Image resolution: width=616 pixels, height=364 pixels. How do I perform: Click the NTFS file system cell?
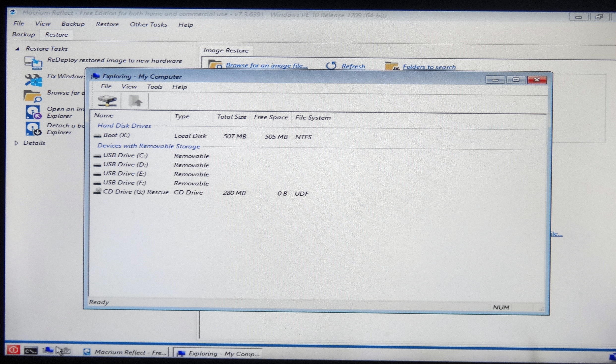tap(303, 137)
